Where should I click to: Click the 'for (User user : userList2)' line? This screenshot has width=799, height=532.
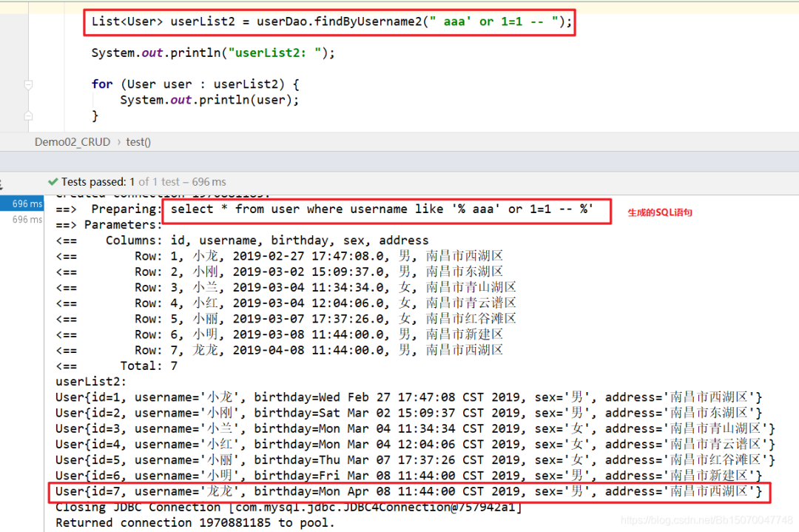[195, 84]
